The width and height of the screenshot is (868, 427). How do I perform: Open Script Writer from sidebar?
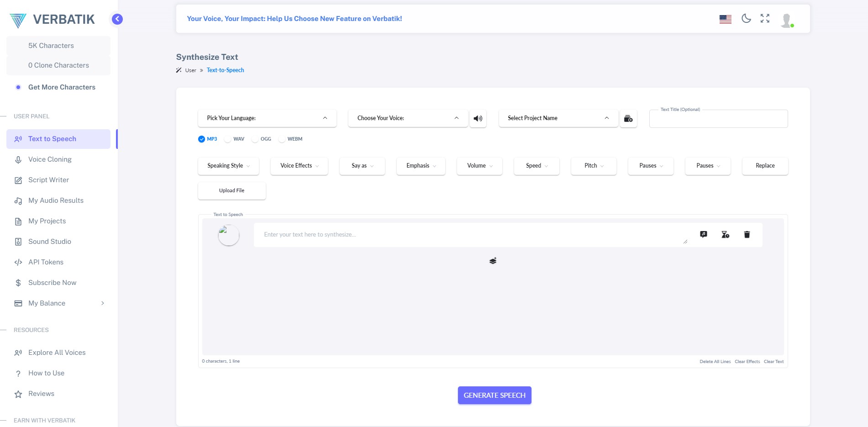click(58, 180)
